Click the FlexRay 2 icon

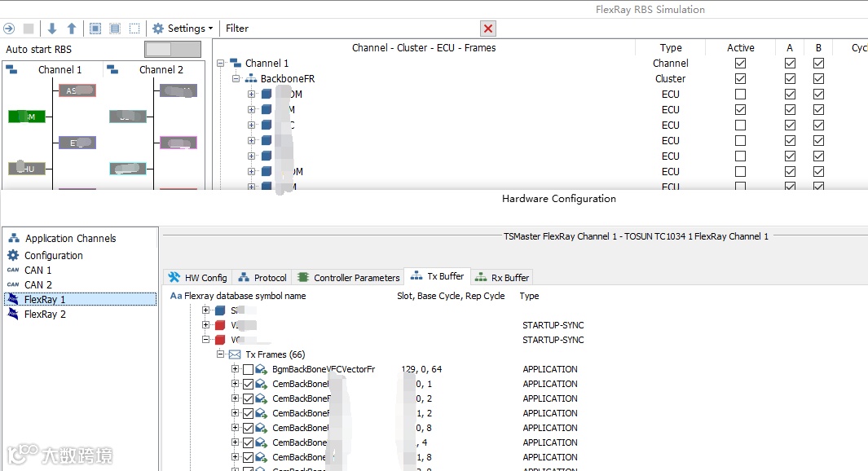[13, 314]
